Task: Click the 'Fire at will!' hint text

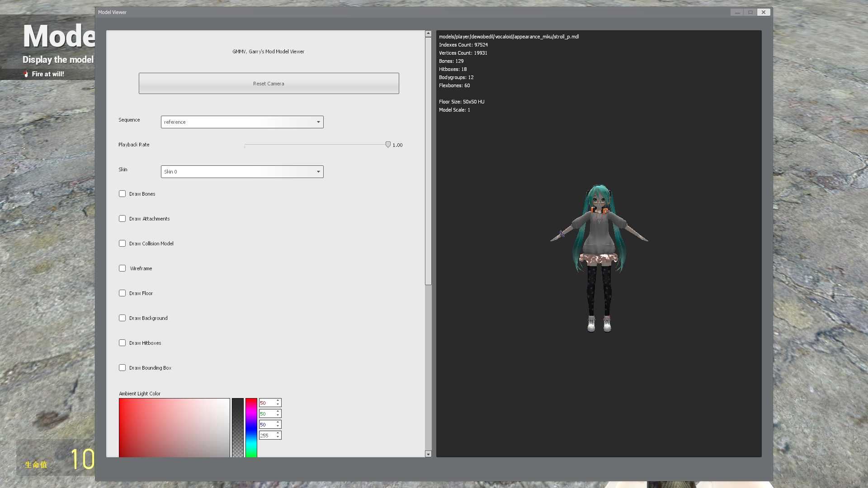Action: 48,74
